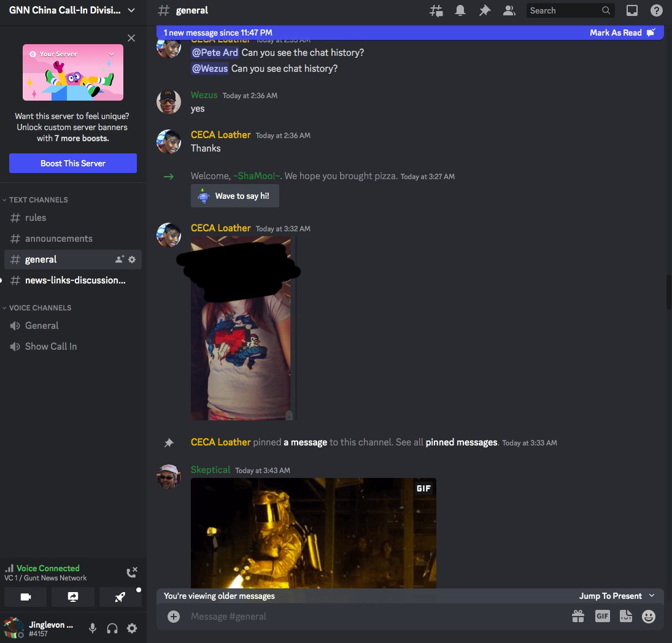Open Wezus username profile
The width and height of the screenshot is (672, 643).
pyautogui.click(x=204, y=95)
